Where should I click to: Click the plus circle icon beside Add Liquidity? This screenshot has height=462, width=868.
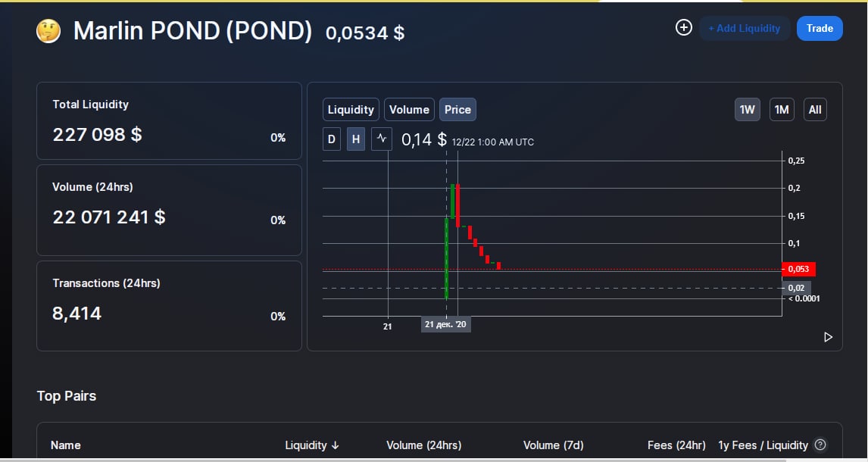[684, 27]
